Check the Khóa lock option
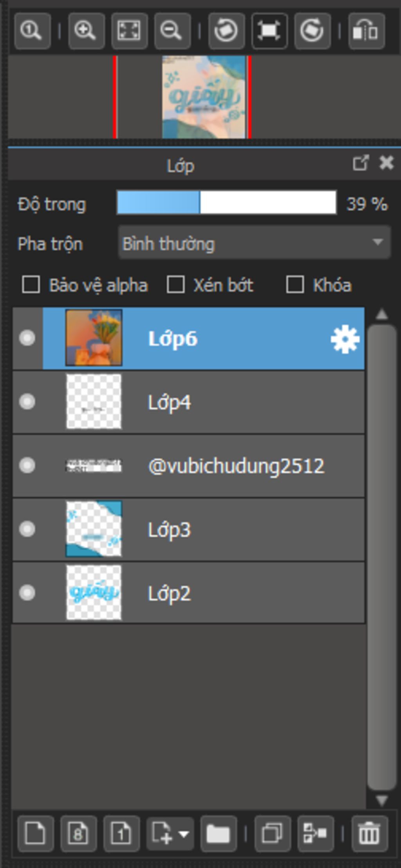The width and height of the screenshot is (401, 868). pos(295,285)
